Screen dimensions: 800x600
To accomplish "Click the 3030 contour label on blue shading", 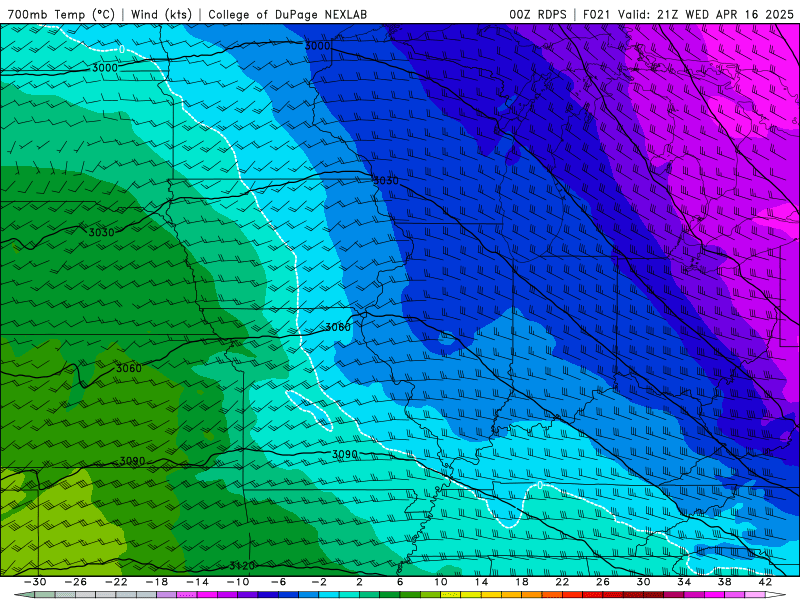I will click(386, 181).
